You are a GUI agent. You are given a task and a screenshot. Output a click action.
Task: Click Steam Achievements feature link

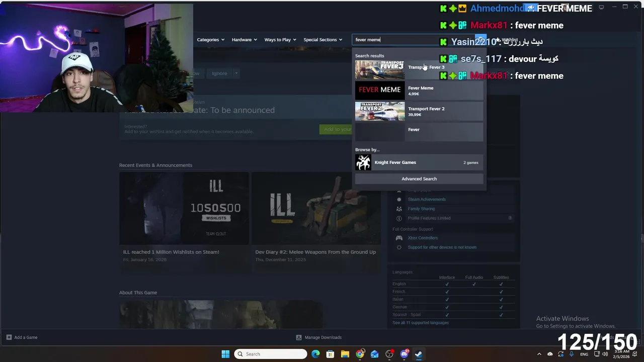point(427,199)
